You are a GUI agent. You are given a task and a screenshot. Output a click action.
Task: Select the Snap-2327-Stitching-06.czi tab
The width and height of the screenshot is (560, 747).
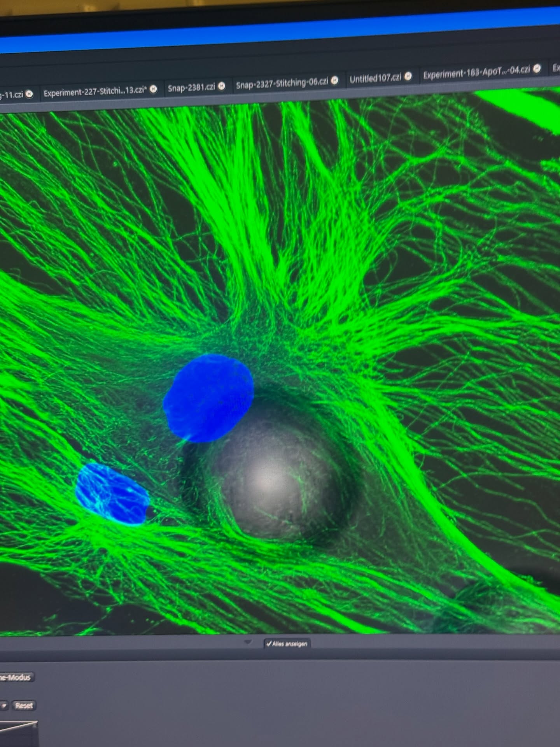(x=282, y=82)
